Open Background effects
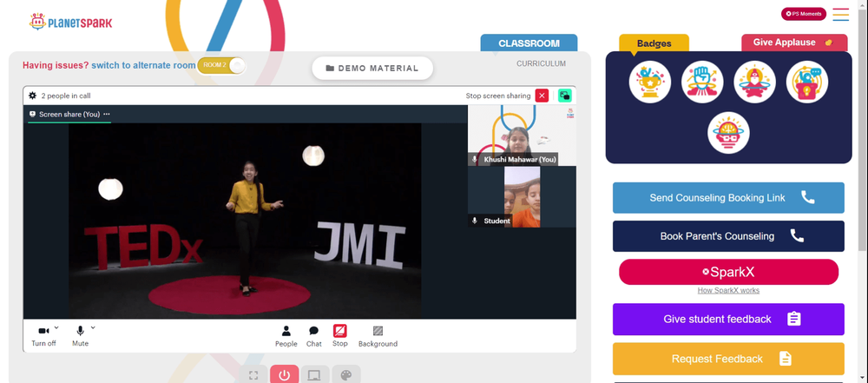Viewport: 868px width, 383px height. pyautogui.click(x=378, y=336)
